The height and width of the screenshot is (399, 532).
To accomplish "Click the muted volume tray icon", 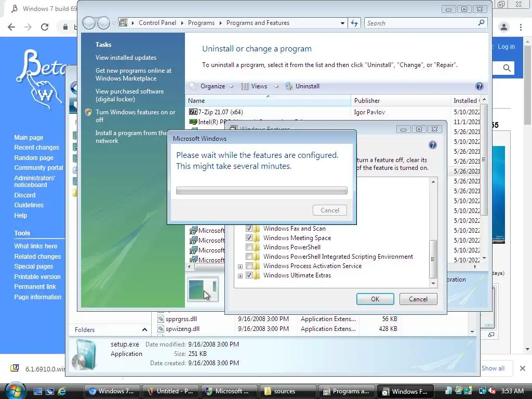I will [492, 391].
